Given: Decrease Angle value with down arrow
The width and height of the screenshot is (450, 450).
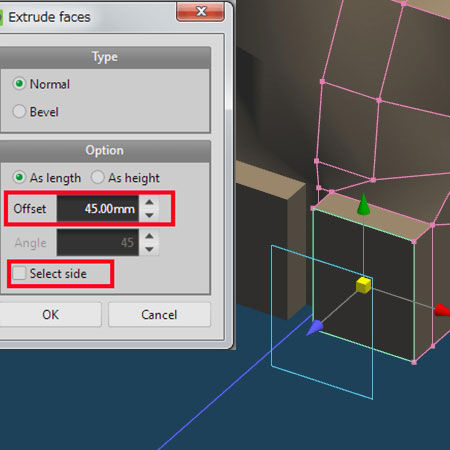Looking at the screenshot, I should tap(149, 249).
